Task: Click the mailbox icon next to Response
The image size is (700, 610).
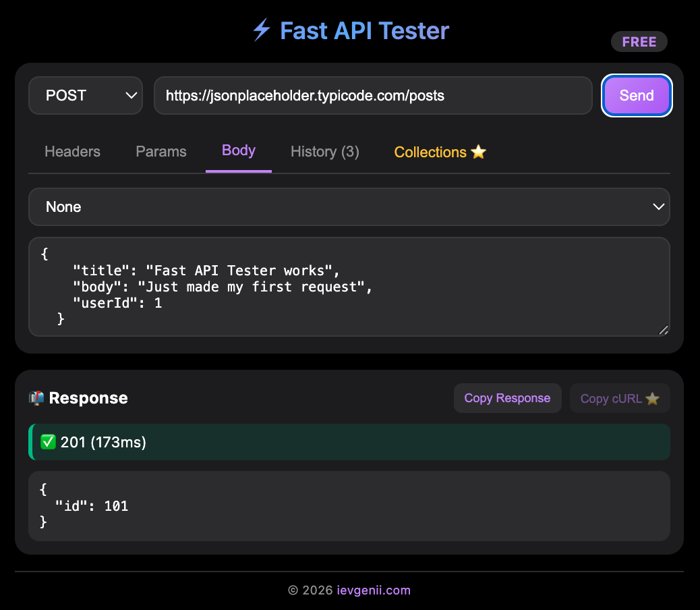Action: [36, 397]
